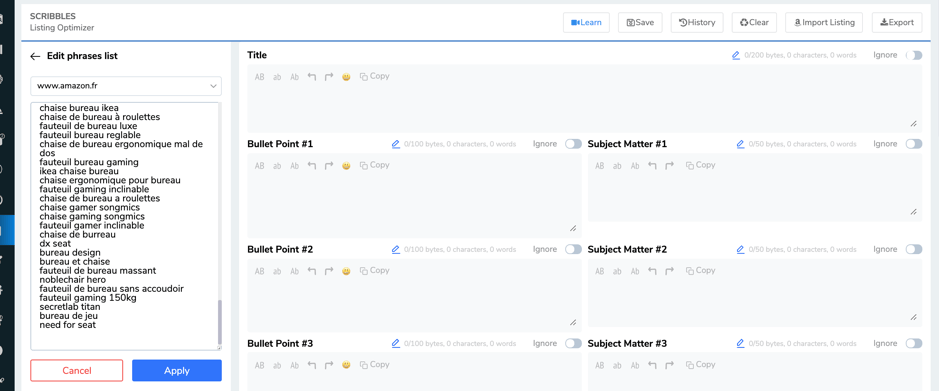The width and height of the screenshot is (939, 391).
Task: Open the History panel
Action: point(697,23)
